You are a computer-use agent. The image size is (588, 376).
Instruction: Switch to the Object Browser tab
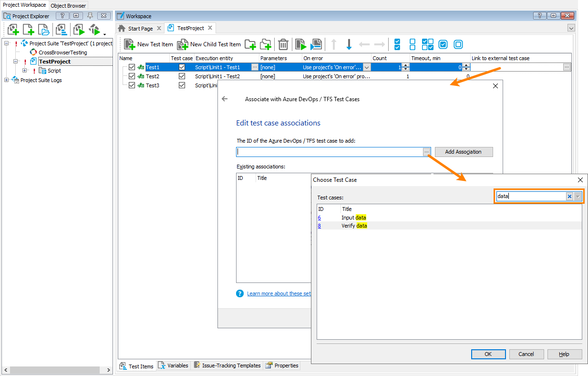tap(68, 5)
